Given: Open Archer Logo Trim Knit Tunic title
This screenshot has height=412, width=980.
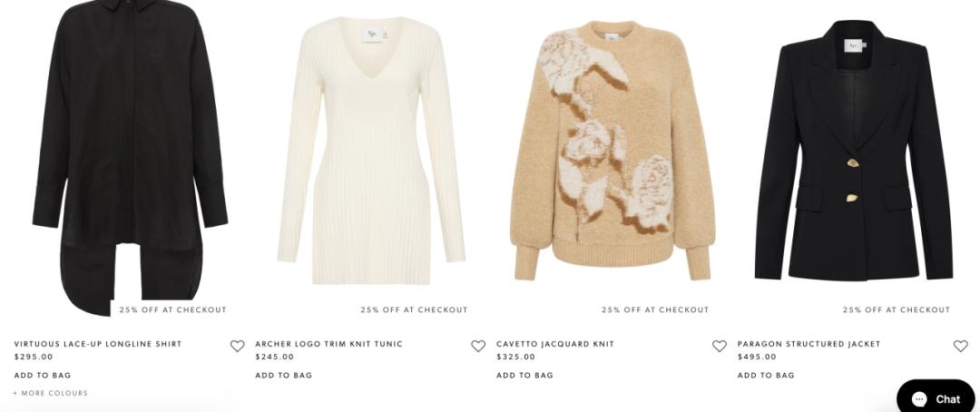Looking at the screenshot, I should point(328,344).
